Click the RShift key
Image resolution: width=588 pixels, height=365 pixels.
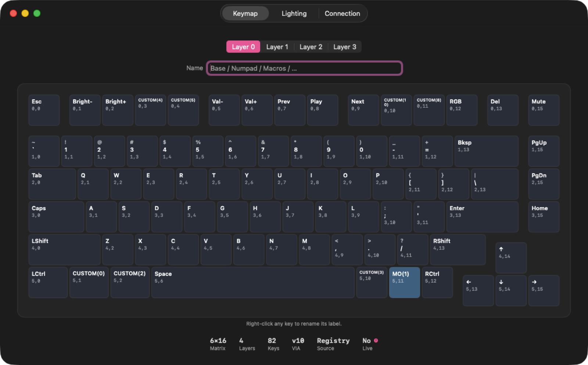point(458,249)
